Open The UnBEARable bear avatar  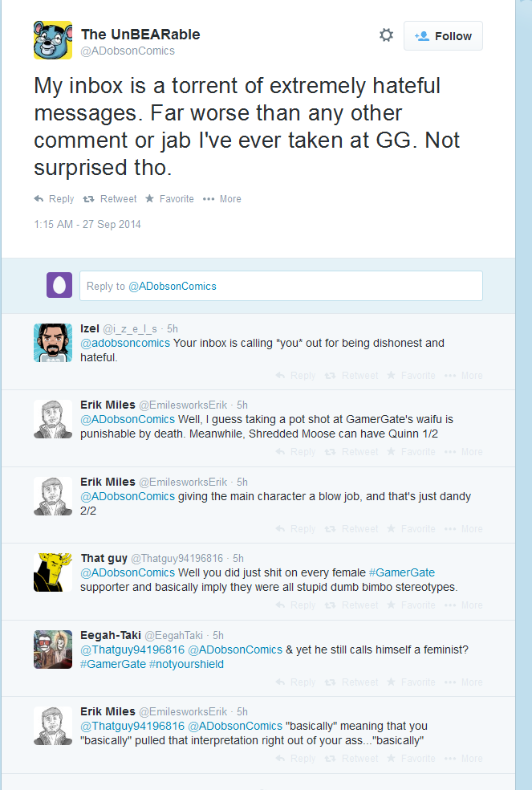(53, 40)
